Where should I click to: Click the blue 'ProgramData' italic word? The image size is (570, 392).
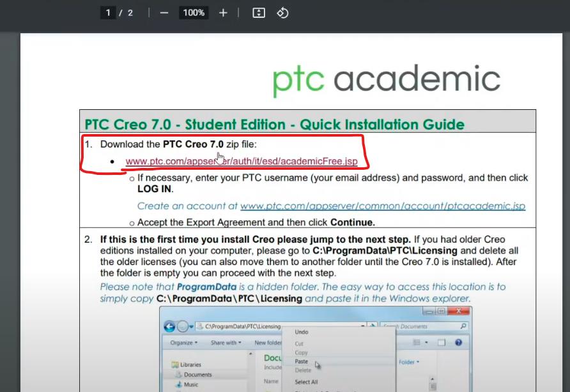206,287
